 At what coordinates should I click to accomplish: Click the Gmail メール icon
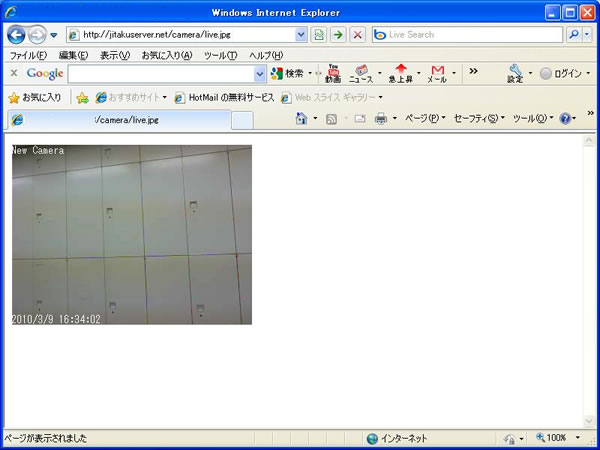point(437,74)
